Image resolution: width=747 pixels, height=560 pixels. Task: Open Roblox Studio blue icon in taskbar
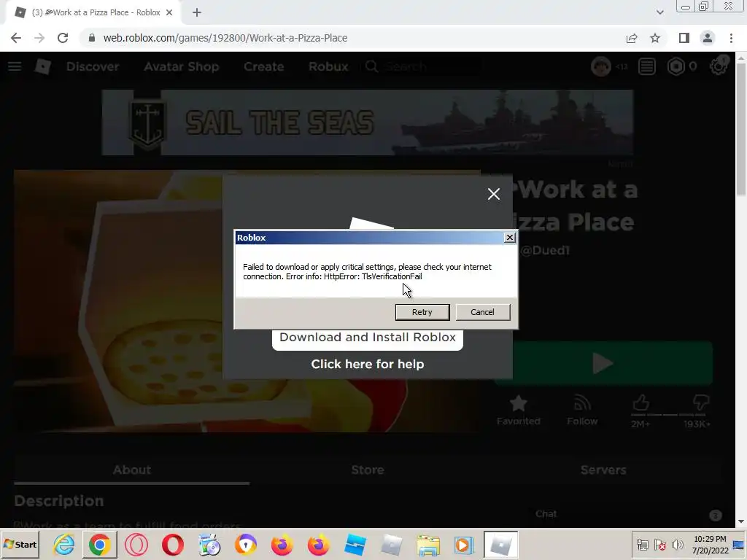pyautogui.click(x=355, y=544)
